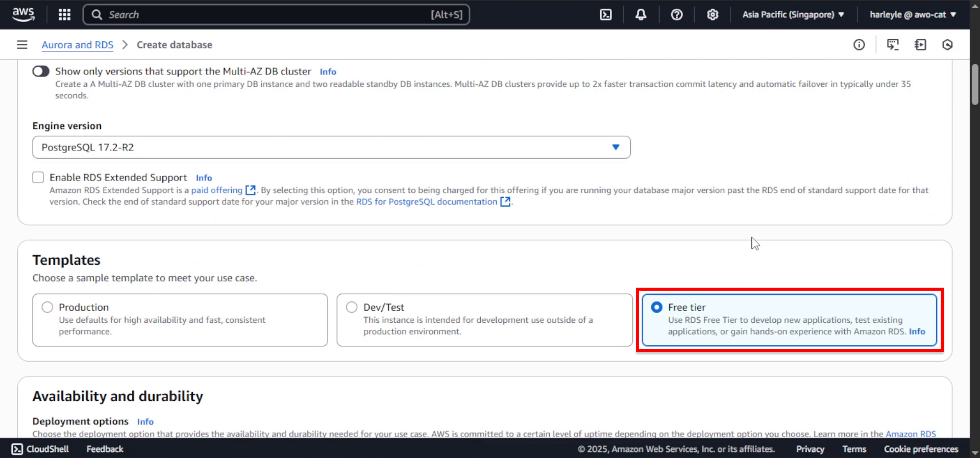Screen dimensions: 980x458
Task: Open the Terms footer link
Action: (x=854, y=449)
